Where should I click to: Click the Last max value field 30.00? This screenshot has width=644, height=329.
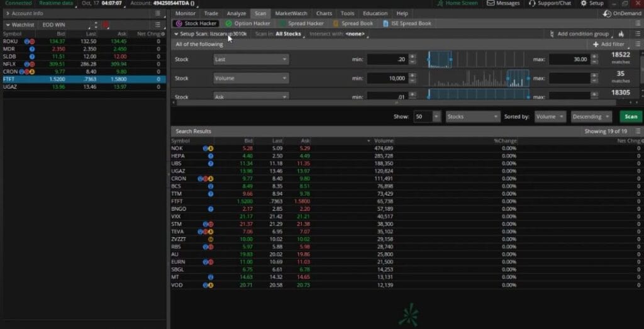pos(569,59)
